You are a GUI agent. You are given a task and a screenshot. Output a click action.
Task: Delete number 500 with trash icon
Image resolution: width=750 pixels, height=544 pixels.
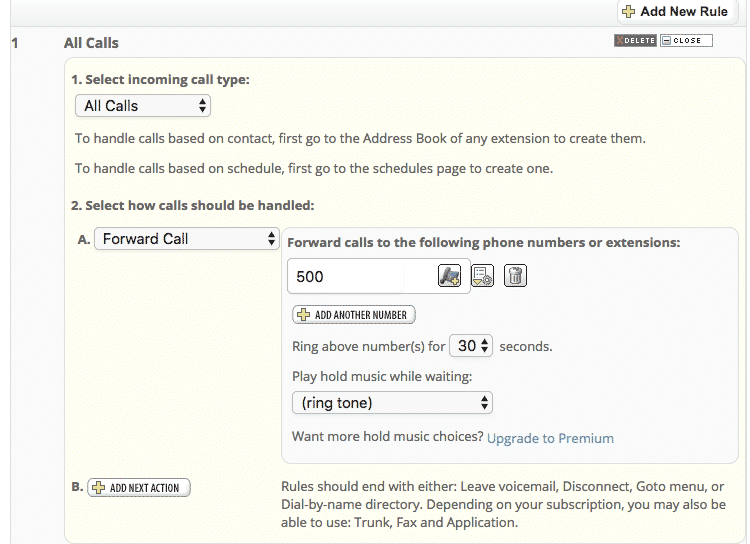coord(515,276)
